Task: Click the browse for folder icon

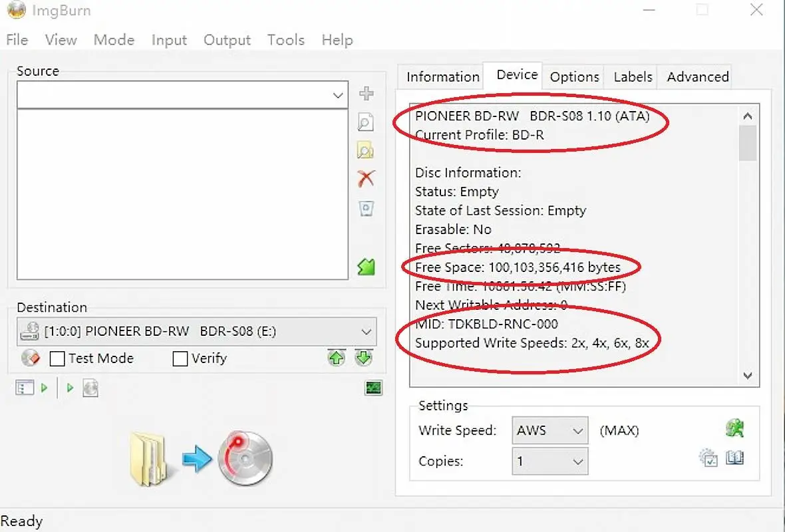Action: click(x=365, y=151)
